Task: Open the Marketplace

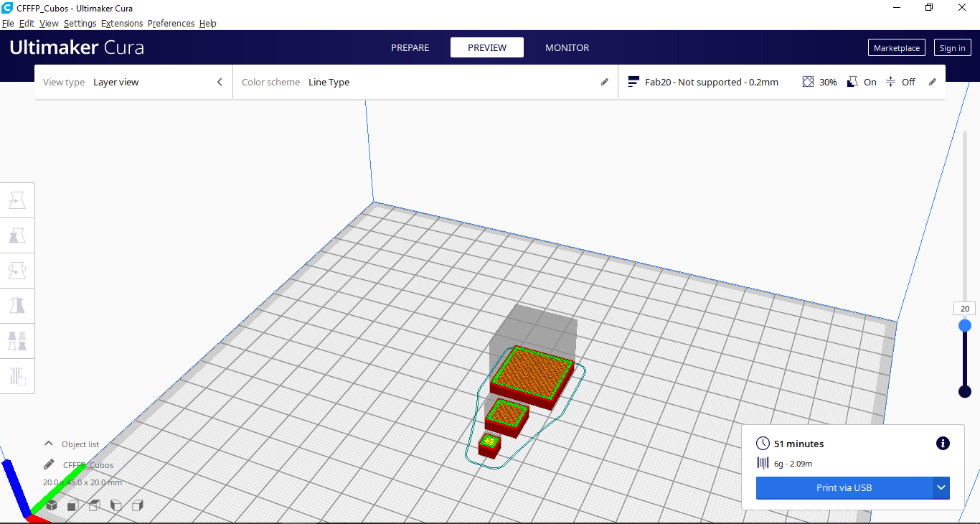Action: [x=897, y=48]
